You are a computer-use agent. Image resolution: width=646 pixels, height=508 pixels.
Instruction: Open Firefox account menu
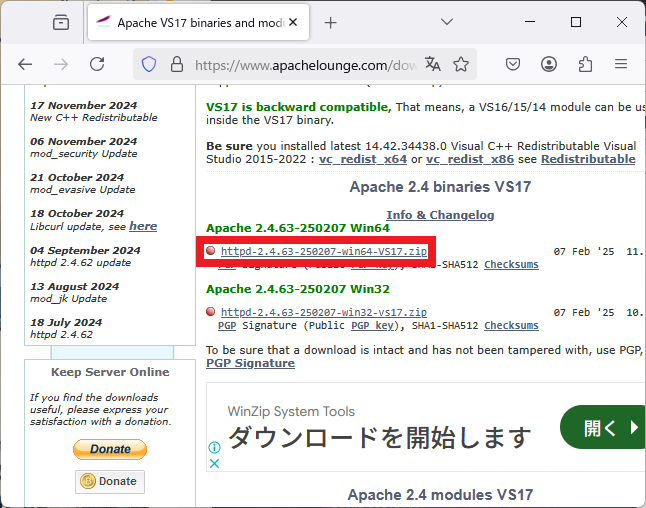coord(549,64)
